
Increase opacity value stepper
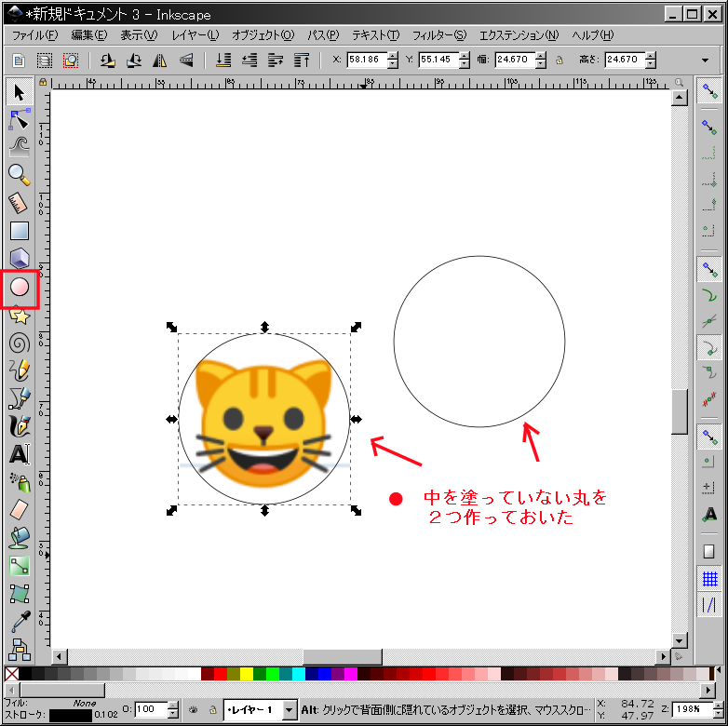point(173,706)
